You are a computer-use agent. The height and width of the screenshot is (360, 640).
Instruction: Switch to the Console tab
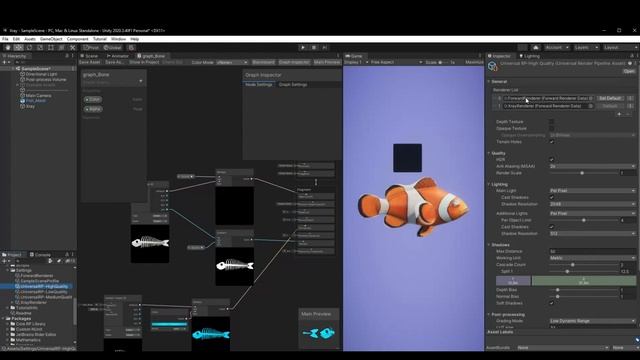(40, 255)
